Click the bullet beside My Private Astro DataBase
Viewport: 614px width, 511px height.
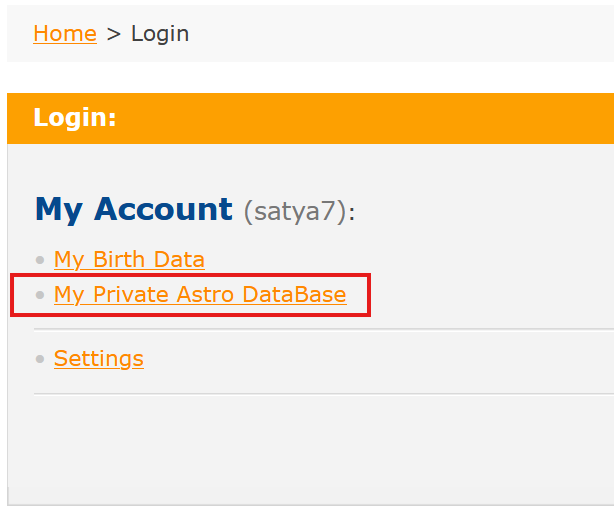(x=40, y=296)
